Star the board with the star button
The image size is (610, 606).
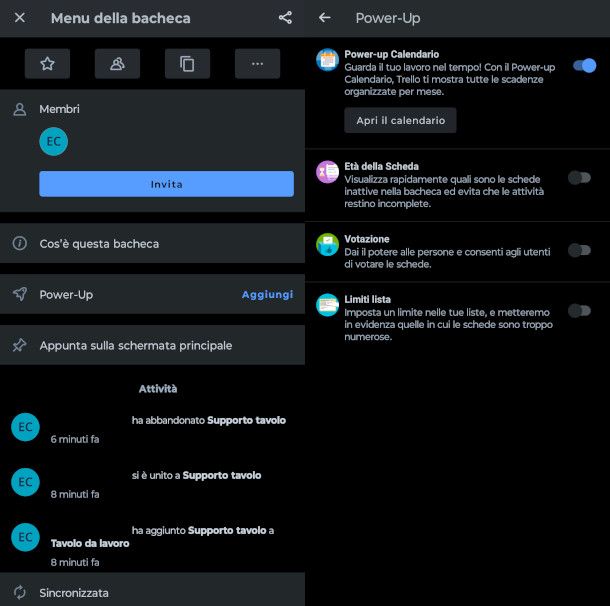point(47,64)
